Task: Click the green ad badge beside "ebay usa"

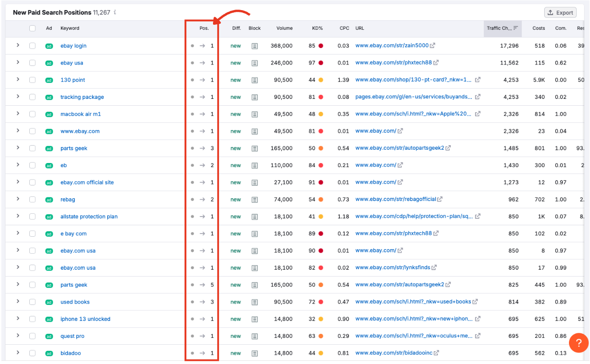Action: (x=49, y=63)
